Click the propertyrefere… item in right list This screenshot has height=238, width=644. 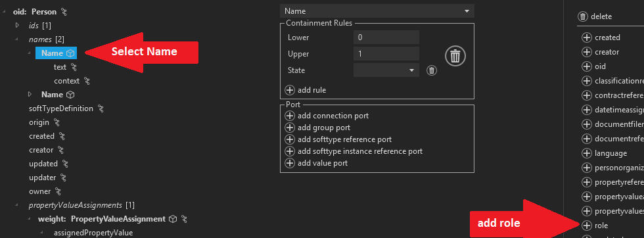click(619, 182)
